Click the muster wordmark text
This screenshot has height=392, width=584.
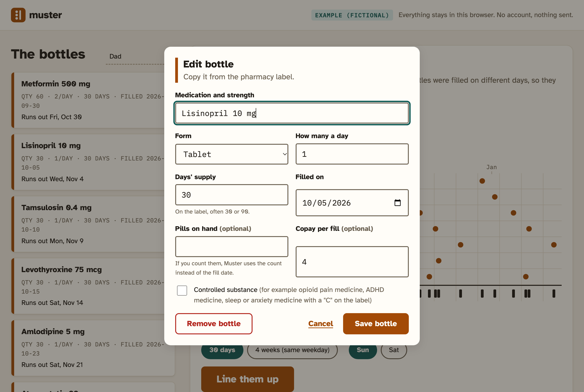pos(46,15)
